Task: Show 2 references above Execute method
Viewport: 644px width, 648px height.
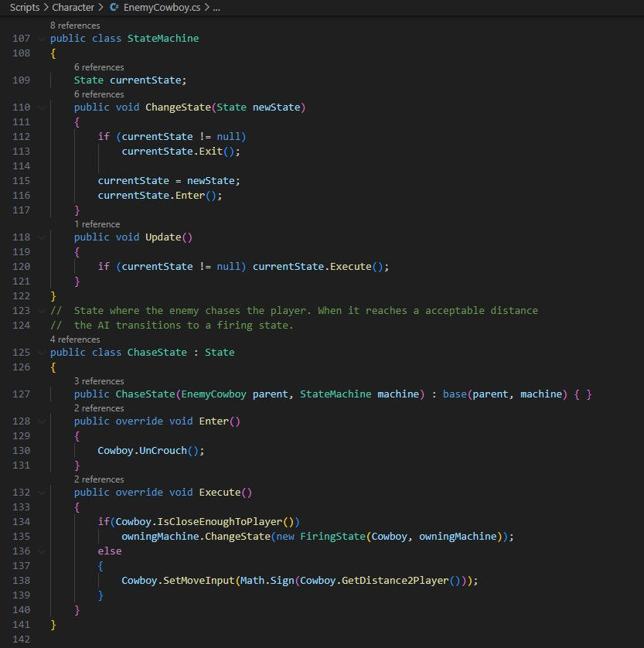Action: 99,479
